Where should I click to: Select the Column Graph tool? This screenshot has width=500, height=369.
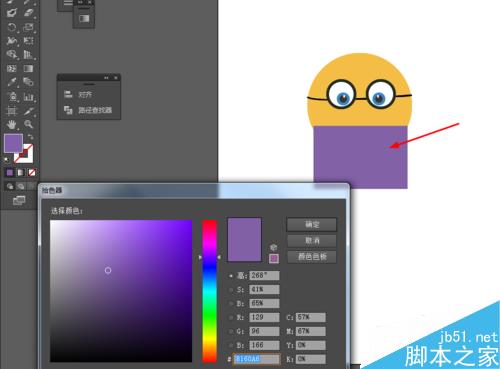[29, 97]
